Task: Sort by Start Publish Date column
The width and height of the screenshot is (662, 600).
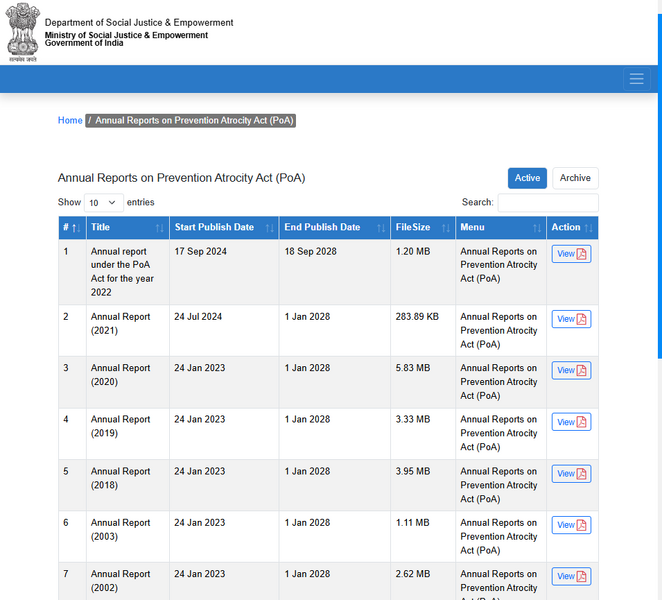Action: point(224,228)
